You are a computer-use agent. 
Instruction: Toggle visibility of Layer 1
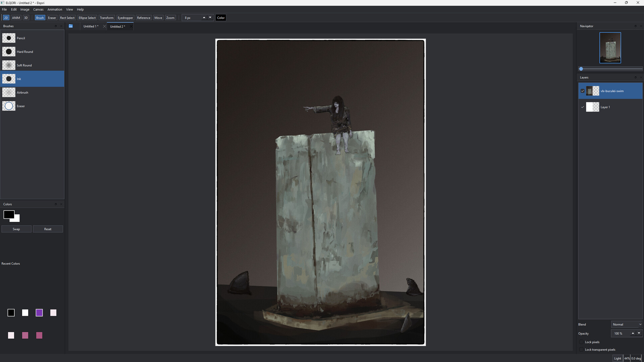(583, 107)
